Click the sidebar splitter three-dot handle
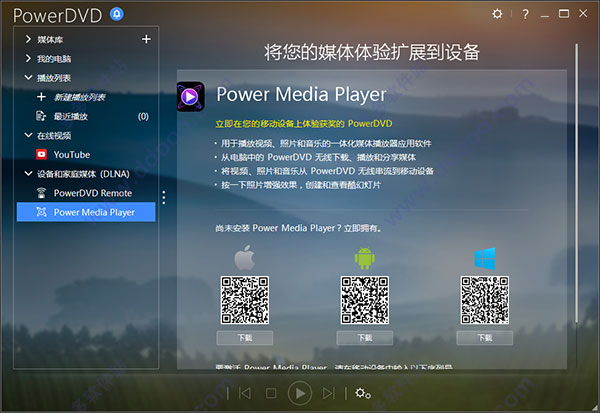 pos(164,198)
